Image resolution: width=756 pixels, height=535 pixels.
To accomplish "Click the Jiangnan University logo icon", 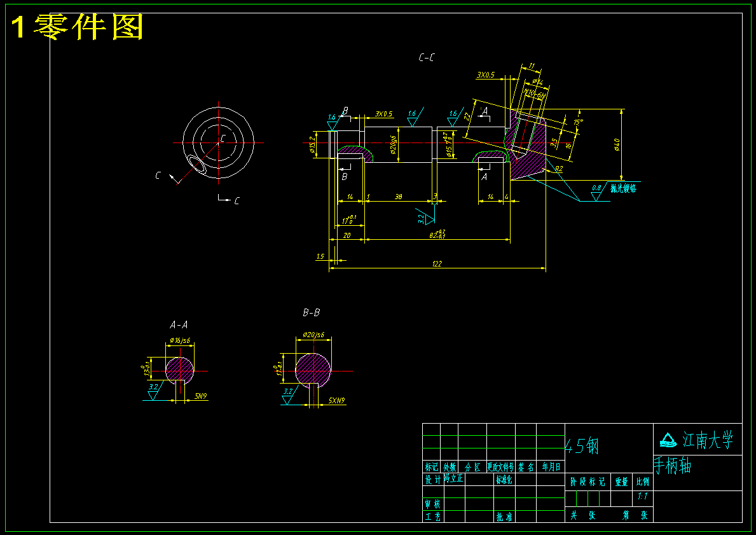I will tap(668, 440).
